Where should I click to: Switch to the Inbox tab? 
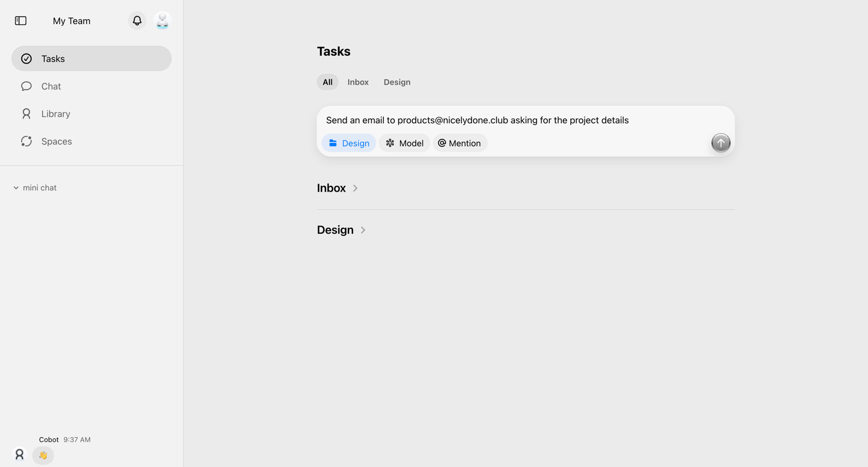[x=358, y=82]
